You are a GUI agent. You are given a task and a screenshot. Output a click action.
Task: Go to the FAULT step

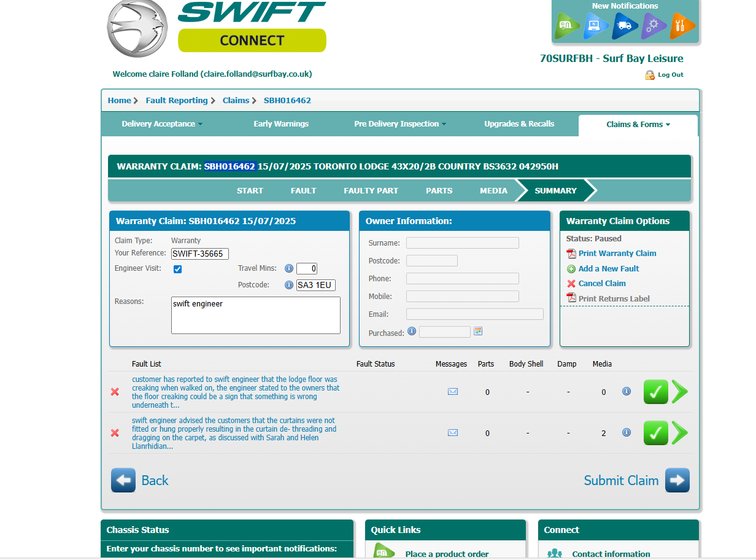click(x=304, y=191)
